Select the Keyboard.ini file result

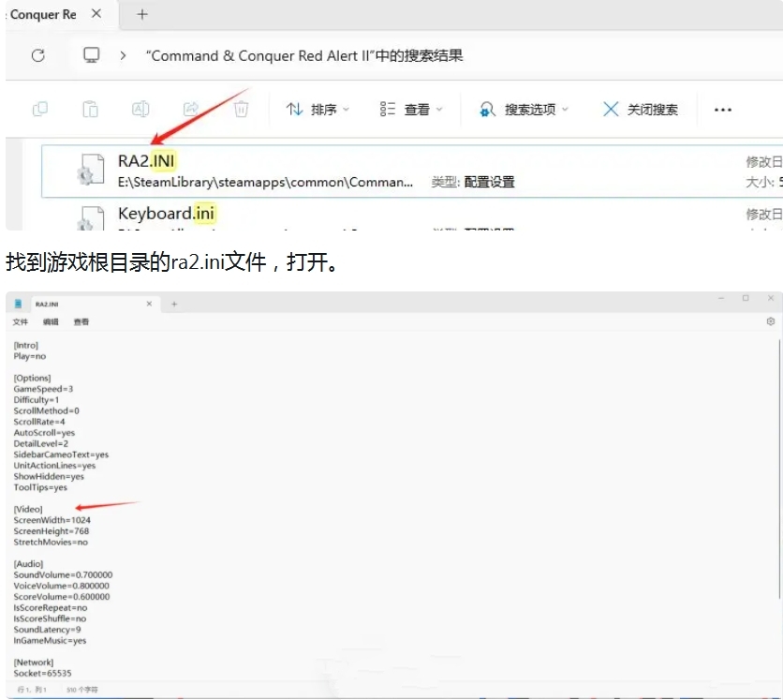point(412,215)
